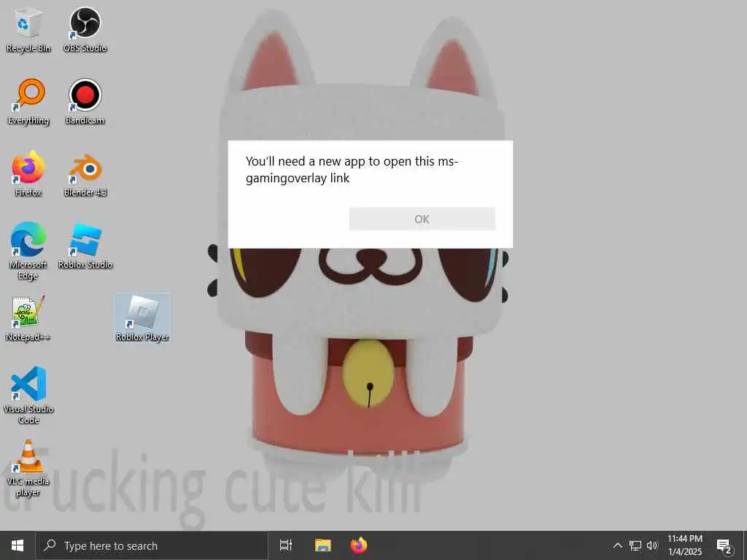Click the dialog message about ms-gamingoverlay link

point(352,169)
